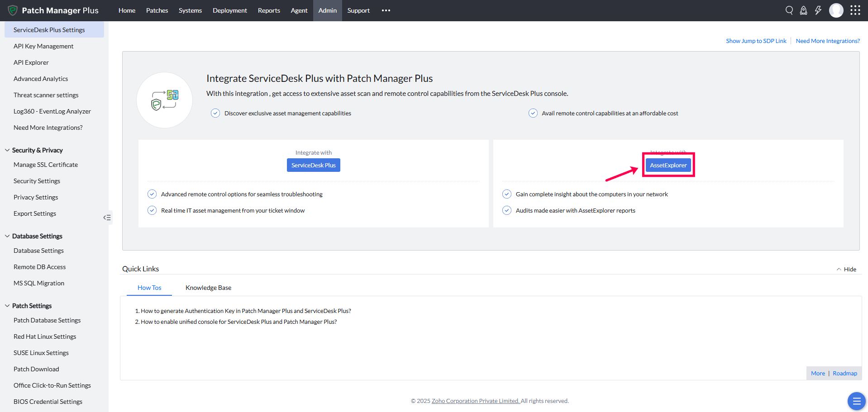Click the ServiceDesk Plus integrate button
868x412 pixels.
314,165
